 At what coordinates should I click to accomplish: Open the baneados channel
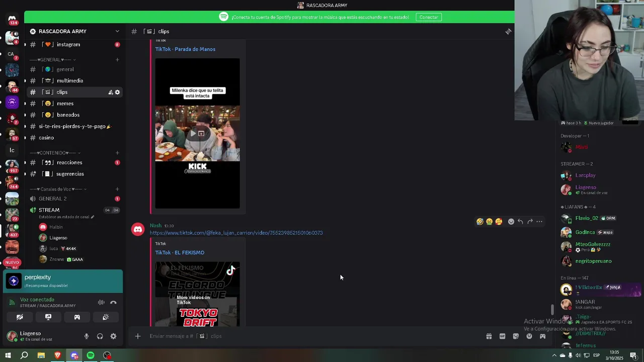point(74,115)
